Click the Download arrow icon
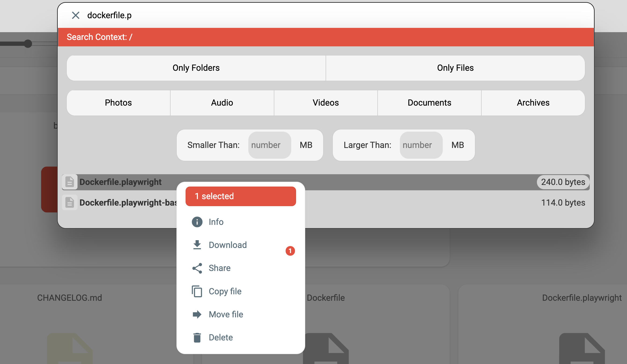 [197, 245]
